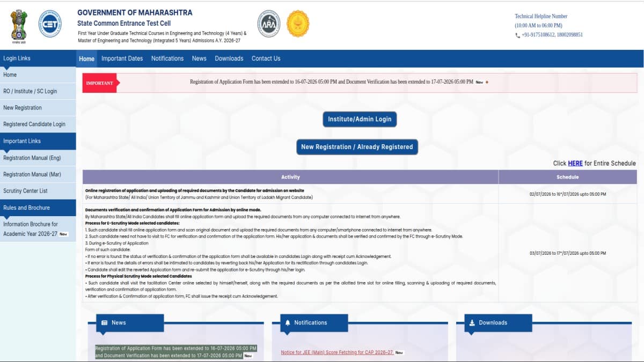The width and height of the screenshot is (644, 362).
Task: Open the News menu item in navigation bar
Action: (199, 58)
